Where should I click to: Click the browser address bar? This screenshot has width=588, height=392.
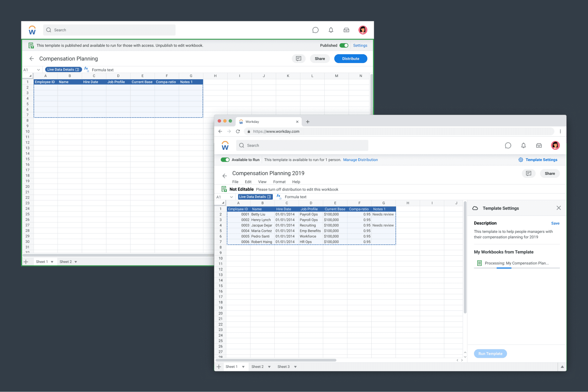pyautogui.click(x=399, y=131)
